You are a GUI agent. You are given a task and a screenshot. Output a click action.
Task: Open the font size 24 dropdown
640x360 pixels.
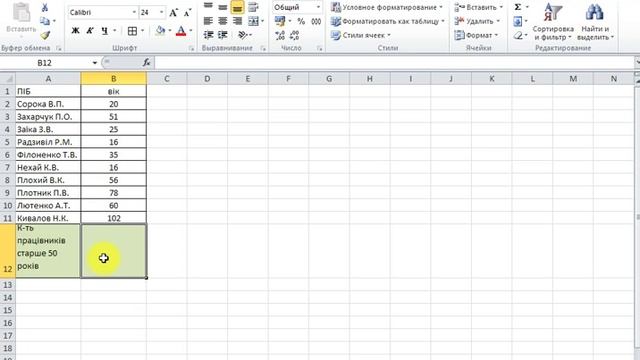pyautogui.click(x=162, y=13)
